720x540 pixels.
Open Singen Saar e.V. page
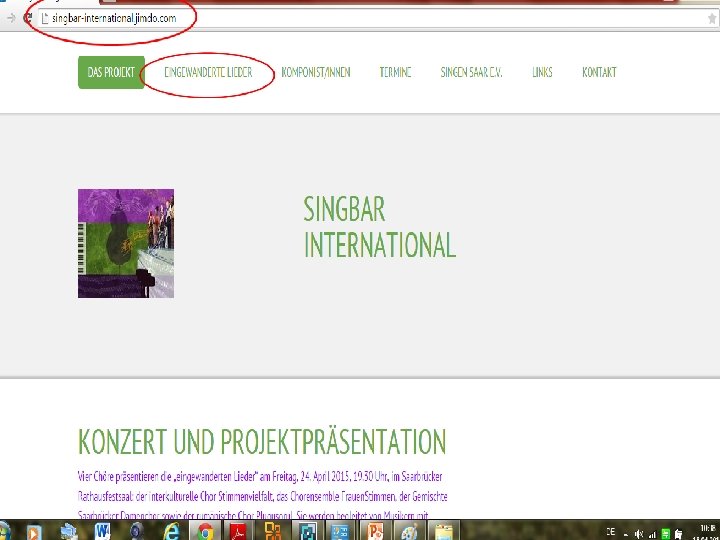coord(472,72)
